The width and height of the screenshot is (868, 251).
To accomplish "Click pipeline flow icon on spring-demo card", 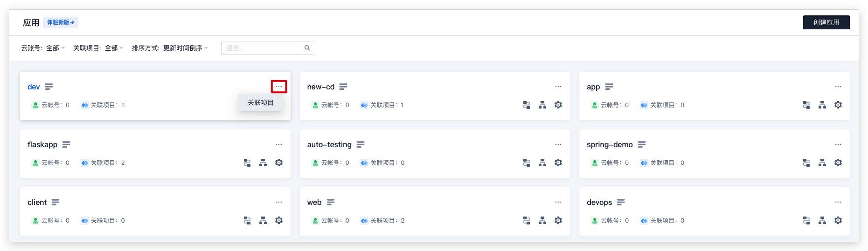I will pos(806,163).
